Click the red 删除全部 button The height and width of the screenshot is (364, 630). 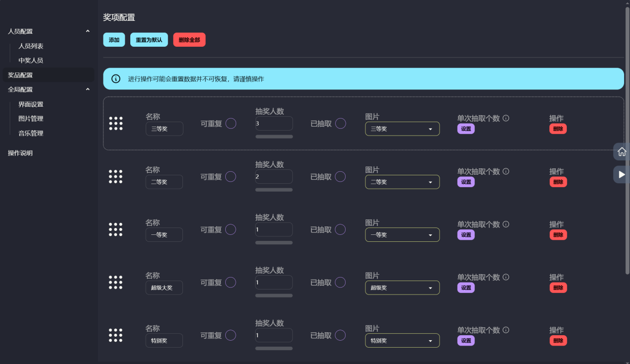pyautogui.click(x=189, y=40)
